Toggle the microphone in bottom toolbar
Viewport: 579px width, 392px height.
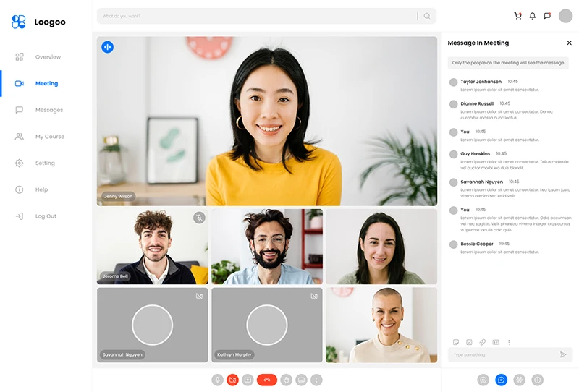[x=217, y=380]
